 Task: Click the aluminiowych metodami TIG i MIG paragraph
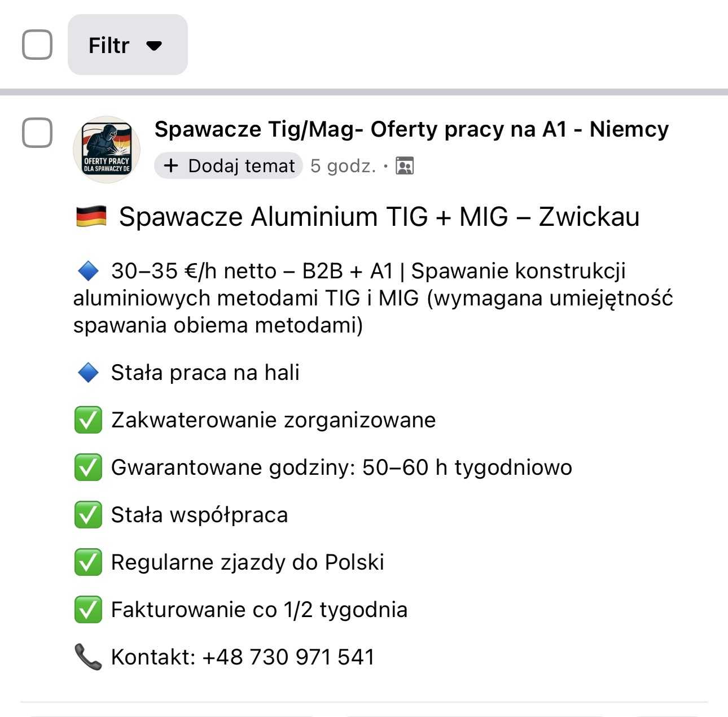[x=372, y=298]
